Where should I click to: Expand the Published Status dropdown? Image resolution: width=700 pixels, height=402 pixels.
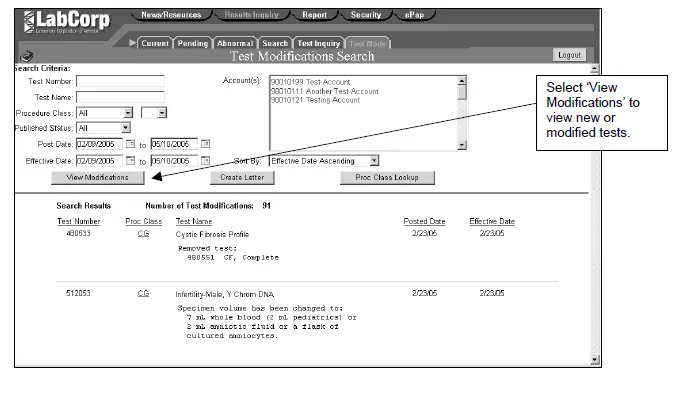click(126, 128)
